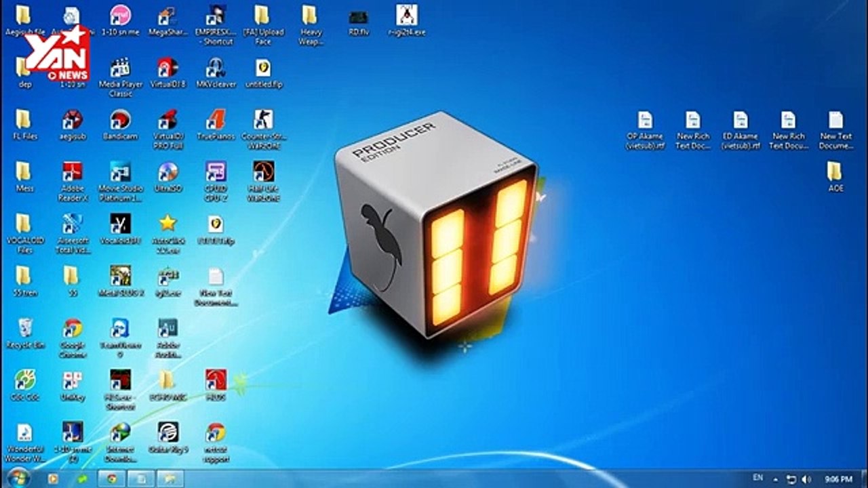This screenshot has width=868, height=488.
Task: Open Adobe Reader X
Action: tap(72, 182)
